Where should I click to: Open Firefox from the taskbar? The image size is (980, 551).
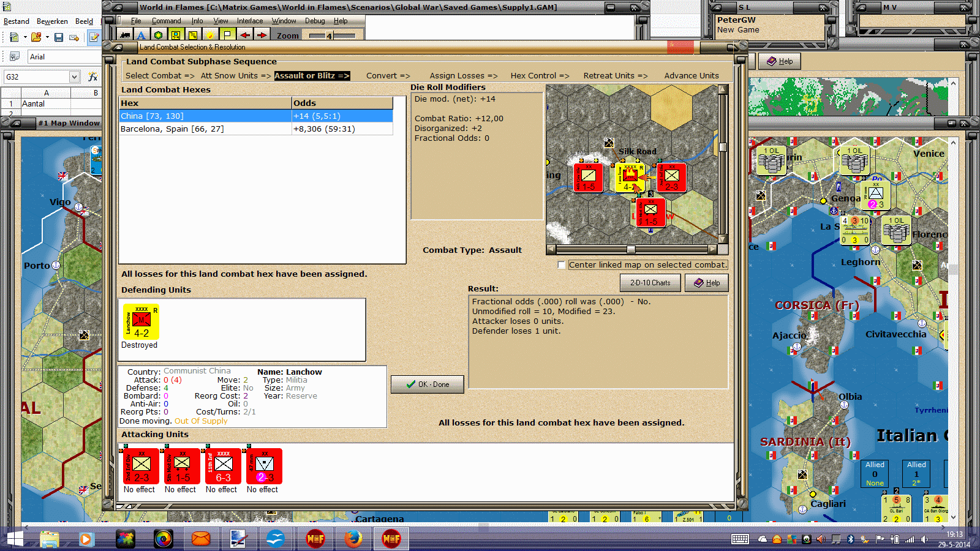click(x=353, y=539)
